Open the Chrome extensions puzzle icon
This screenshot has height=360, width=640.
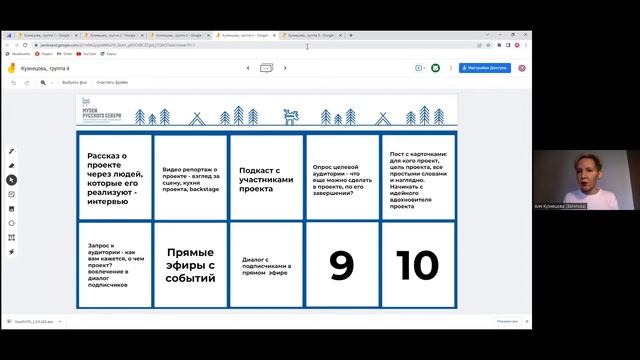pyautogui.click(x=499, y=45)
